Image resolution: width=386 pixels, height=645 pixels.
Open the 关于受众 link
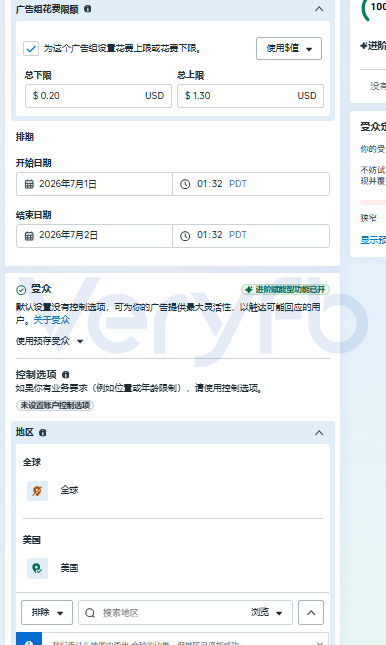pyautogui.click(x=51, y=320)
